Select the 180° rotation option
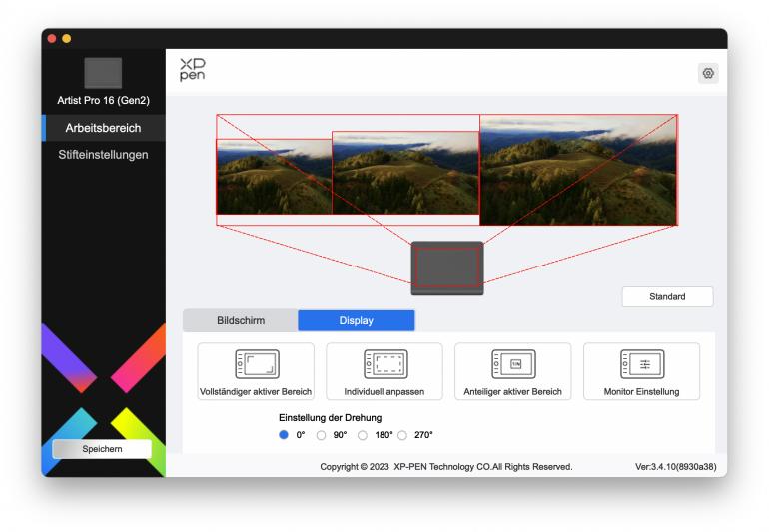Viewport: 769px width, 532px height. tap(362, 435)
